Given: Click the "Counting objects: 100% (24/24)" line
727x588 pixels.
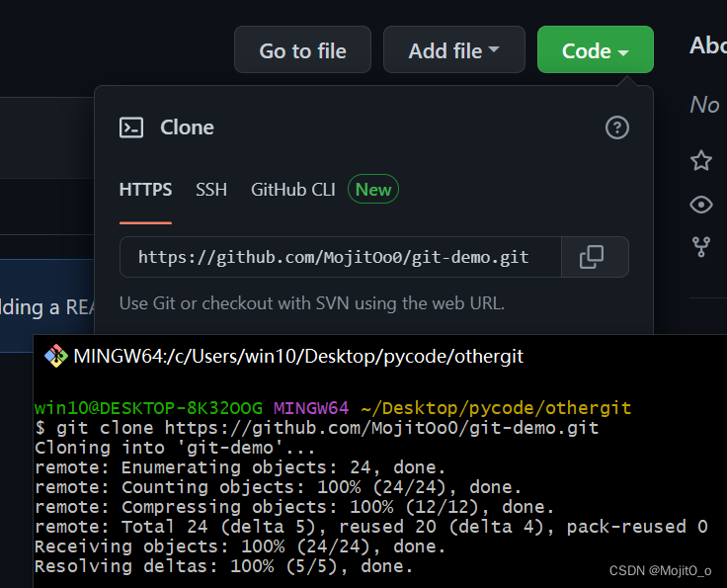Looking at the screenshot, I should (x=279, y=487).
